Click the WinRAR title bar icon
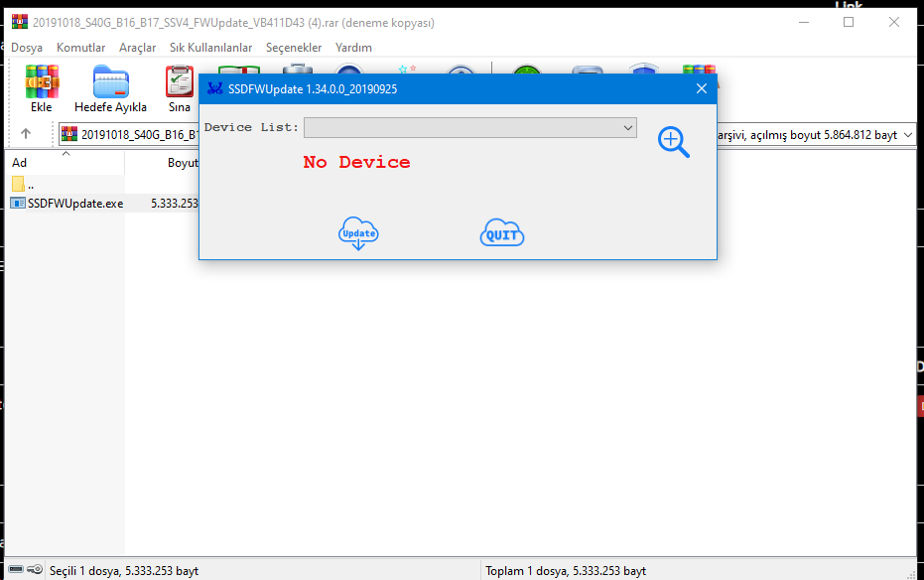This screenshot has width=924, height=580. pos(20,23)
